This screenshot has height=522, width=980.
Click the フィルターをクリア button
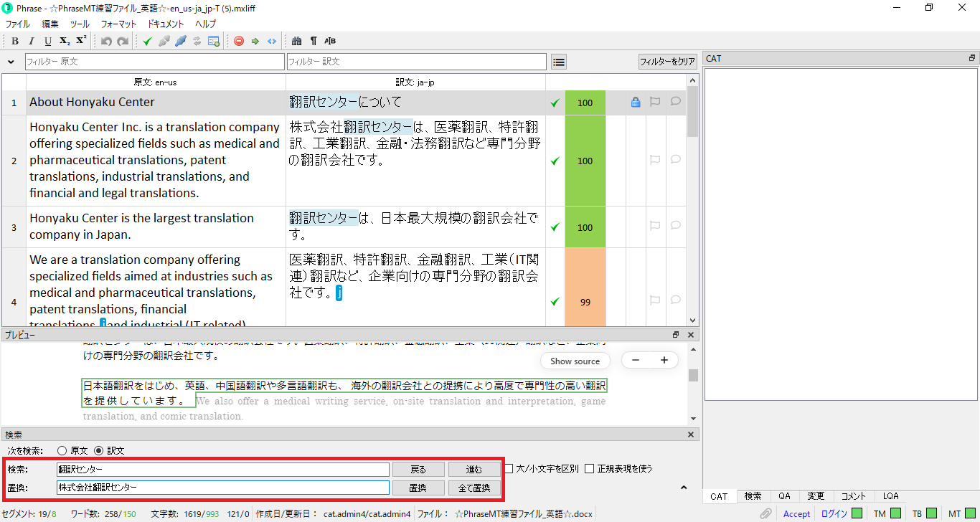point(667,62)
